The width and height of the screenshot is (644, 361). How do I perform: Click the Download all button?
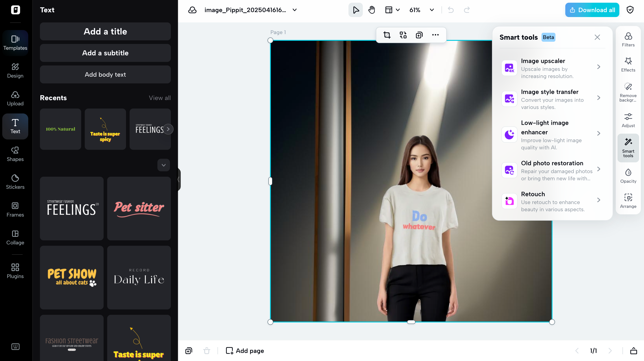tap(592, 10)
